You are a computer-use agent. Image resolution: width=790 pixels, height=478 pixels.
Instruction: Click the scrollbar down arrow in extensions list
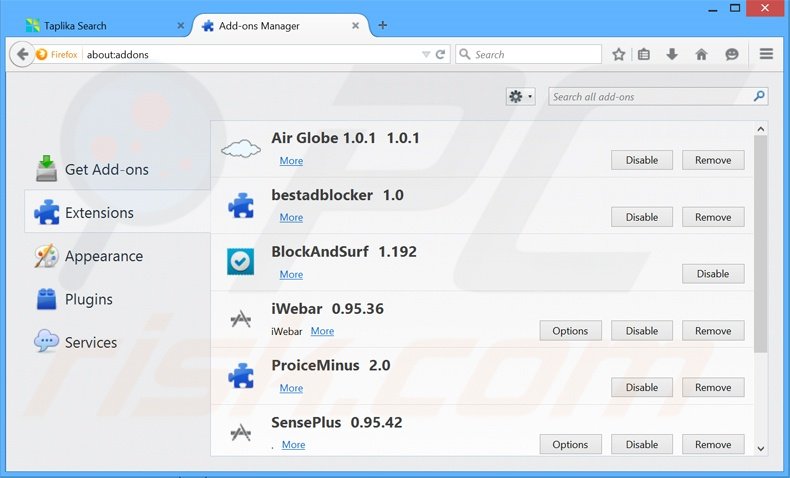(761, 448)
